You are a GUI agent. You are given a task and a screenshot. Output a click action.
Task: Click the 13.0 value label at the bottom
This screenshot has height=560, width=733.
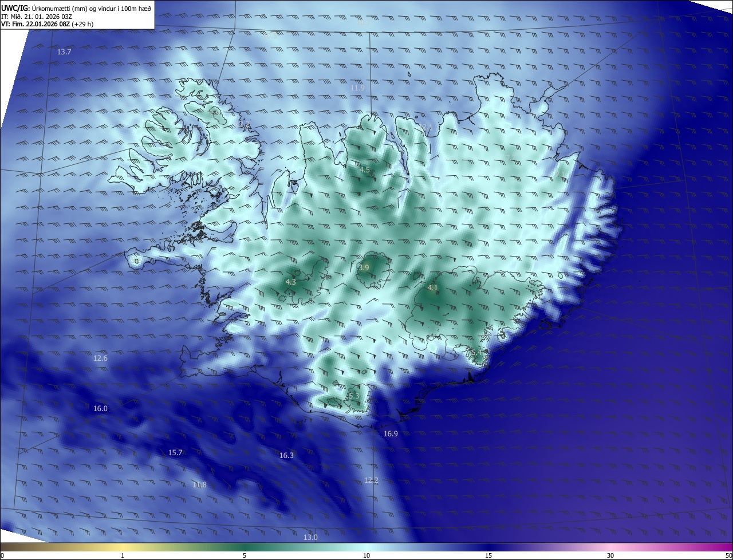(310, 537)
